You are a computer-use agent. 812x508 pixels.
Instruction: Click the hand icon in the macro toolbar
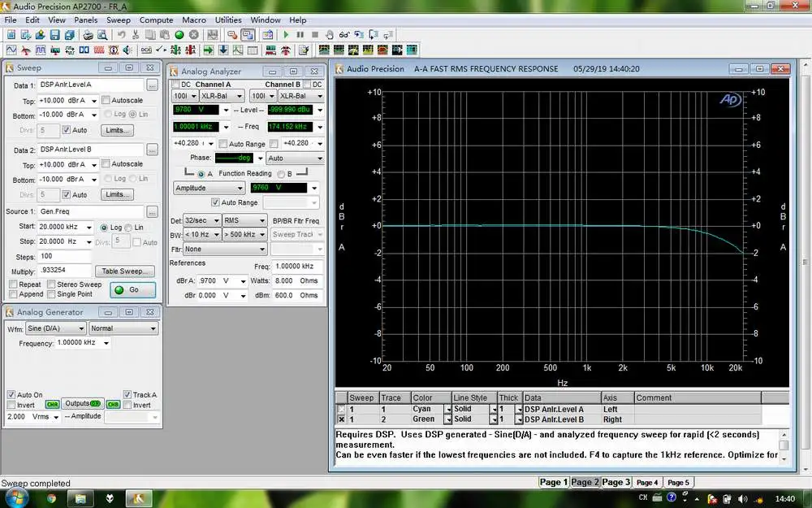pos(330,35)
